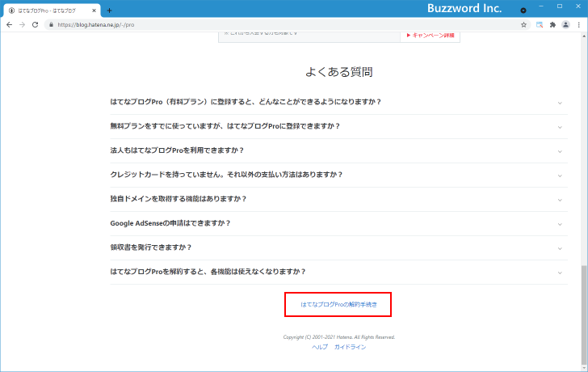Screen dimensions: 588x372
Task: Expand chevron for 領収書を発行できますか question
Action: point(560,248)
